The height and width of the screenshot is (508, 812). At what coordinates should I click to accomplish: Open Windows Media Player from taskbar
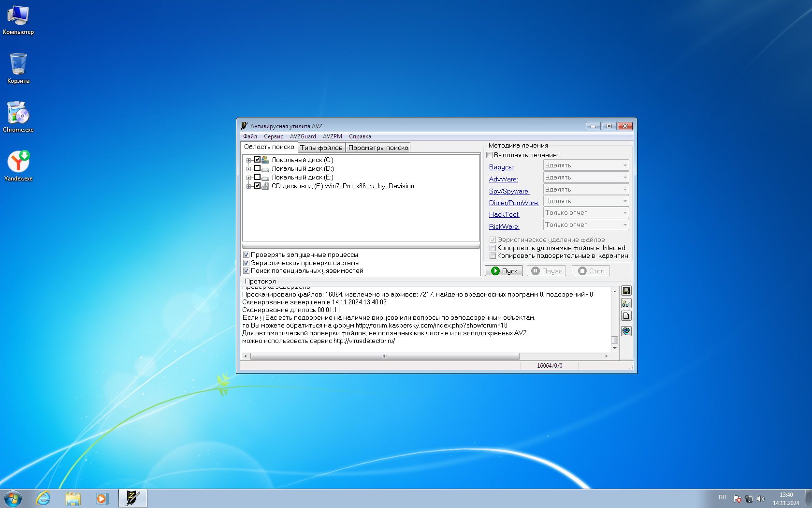click(102, 498)
